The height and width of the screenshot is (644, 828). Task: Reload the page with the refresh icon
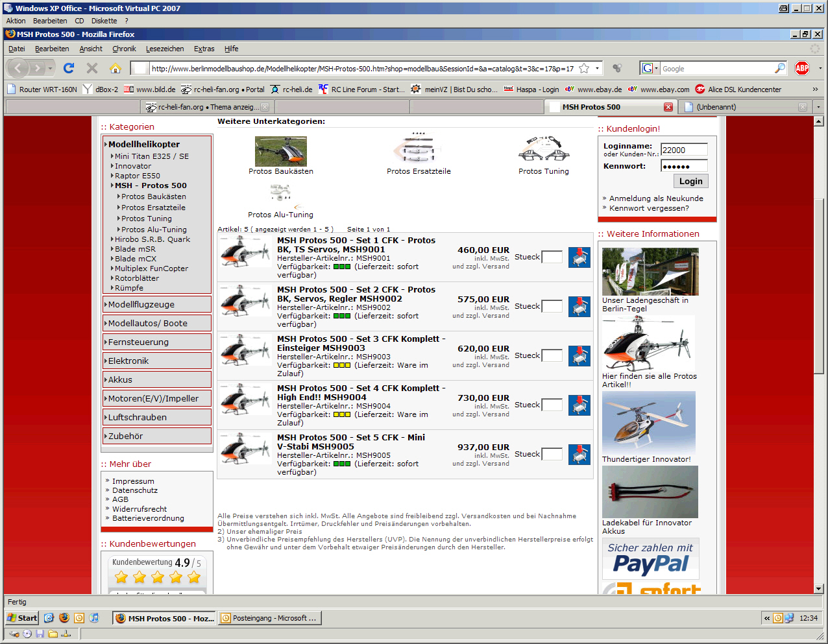(x=69, y=68)
